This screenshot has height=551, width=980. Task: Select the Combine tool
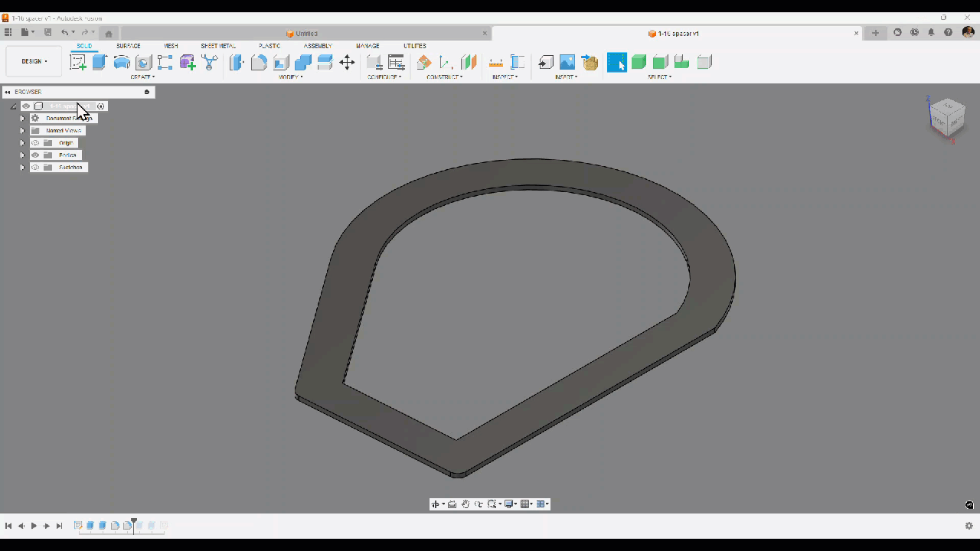click(303, 63)
